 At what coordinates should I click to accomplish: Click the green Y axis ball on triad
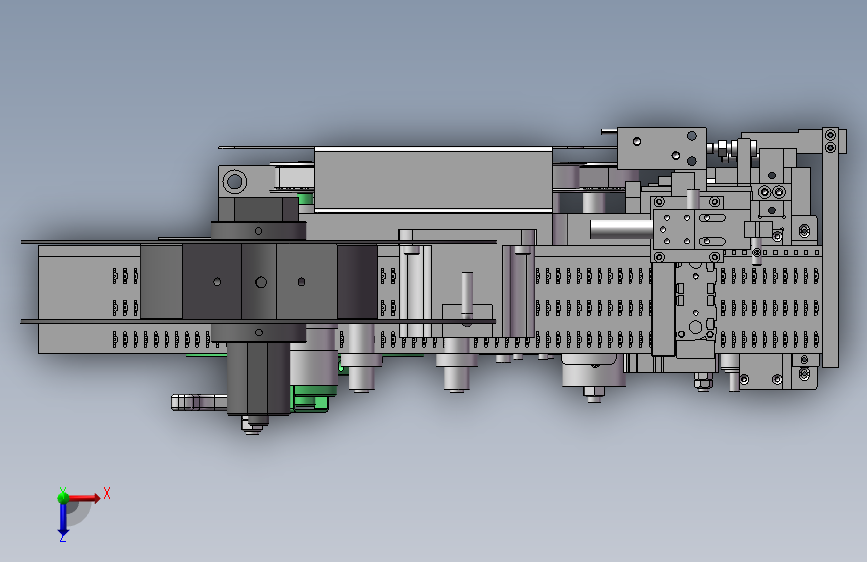63,497
